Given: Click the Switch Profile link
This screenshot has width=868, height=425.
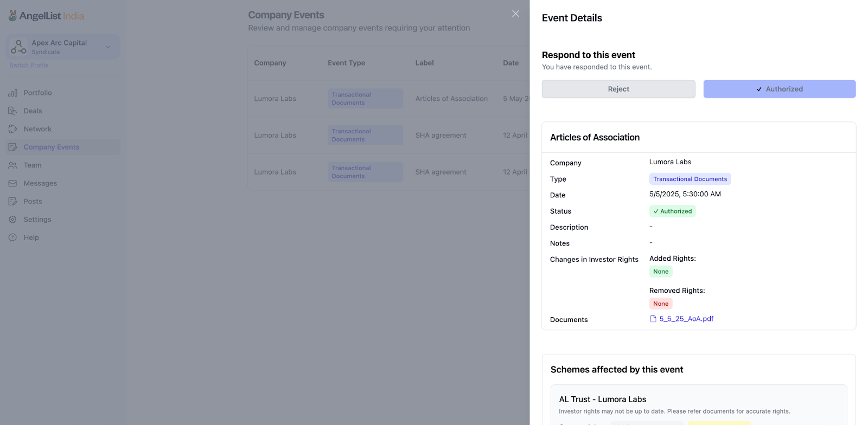Looking at the screenshot, I should coord(29,65).
